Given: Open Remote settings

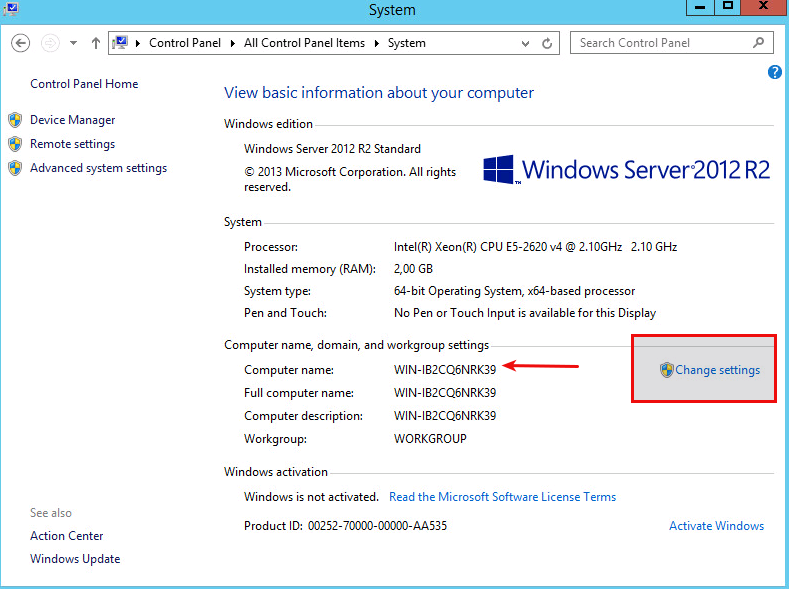Looking at the screenshot, I should pyautogui.click(x=72, y=144).
